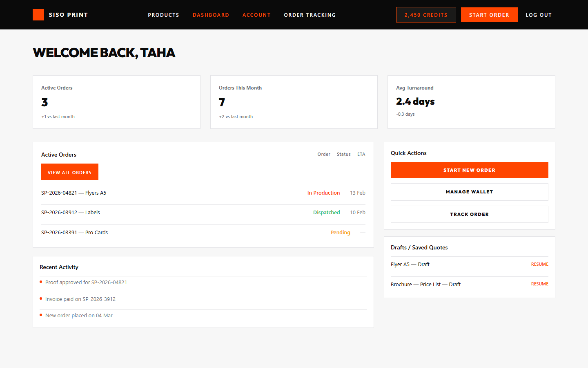Resume the Brochure Price List draft
The image size is (588, 368).
pyautogui.click(x=539, y=283)
